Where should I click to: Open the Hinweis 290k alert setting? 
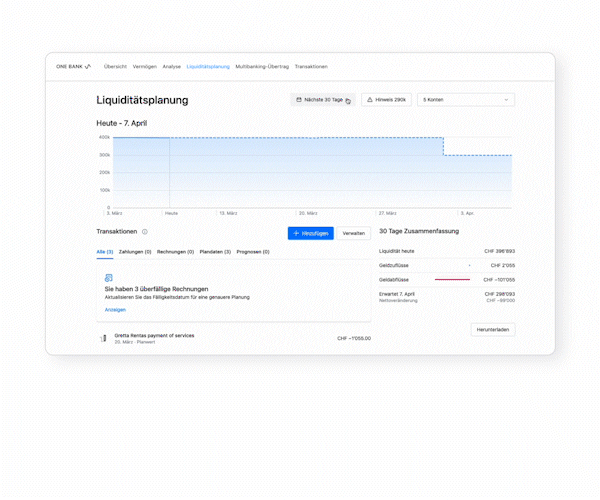tap(386, 99)
